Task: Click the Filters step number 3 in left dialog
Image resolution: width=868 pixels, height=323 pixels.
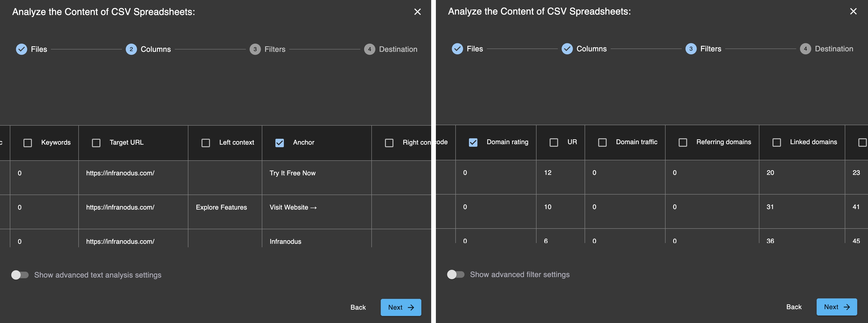Action: pos(255,49)
